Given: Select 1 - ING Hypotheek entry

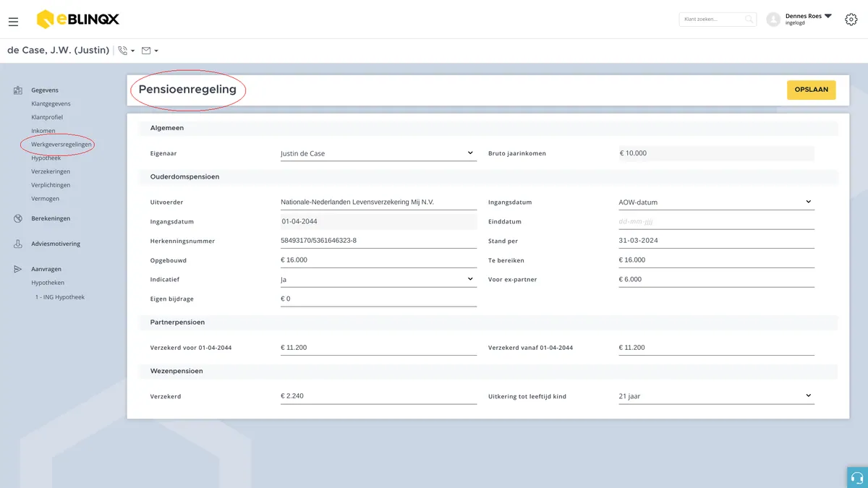Looking at the screenshot, I should click(x=60, y=297).
